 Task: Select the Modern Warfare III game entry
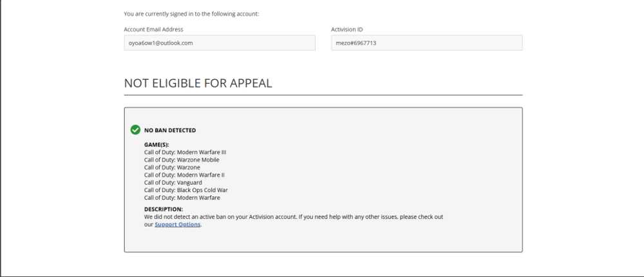click(185, 152)
